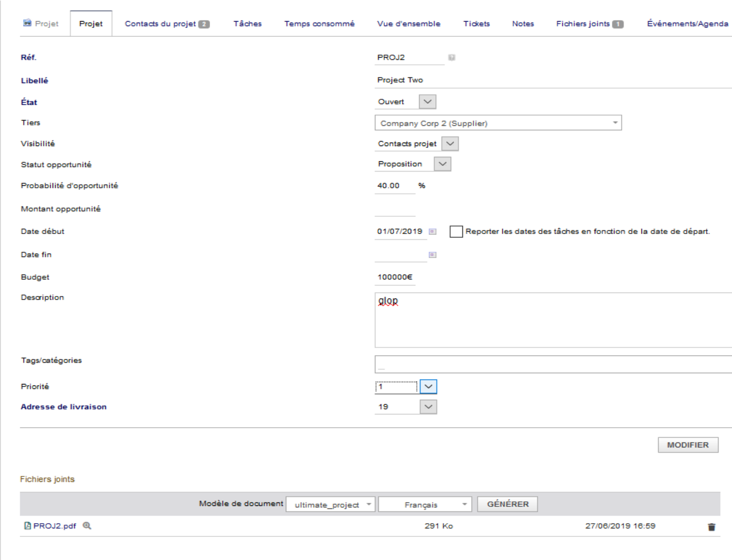Viewport: 732px width, 560px height.
Task: Click the Fichiers joints section heading
Action: [x=47, y=479]
